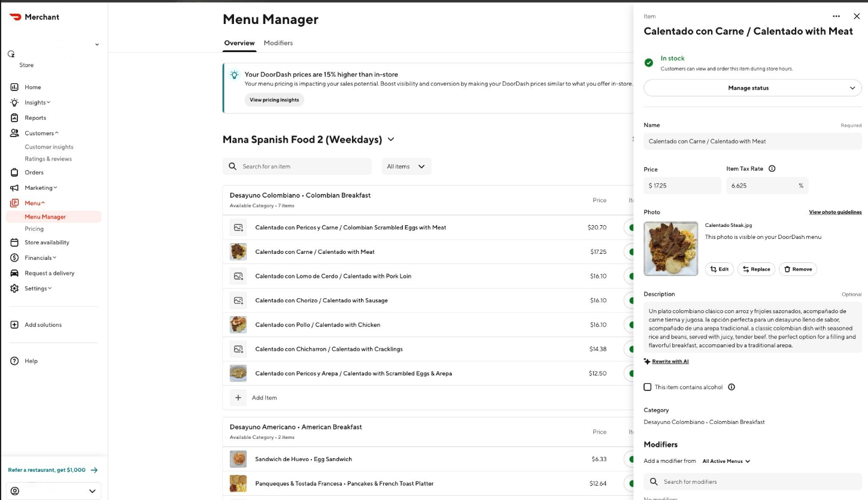Click the item Name input field
This screenshot has width=868, height=500.
point(752,141)
